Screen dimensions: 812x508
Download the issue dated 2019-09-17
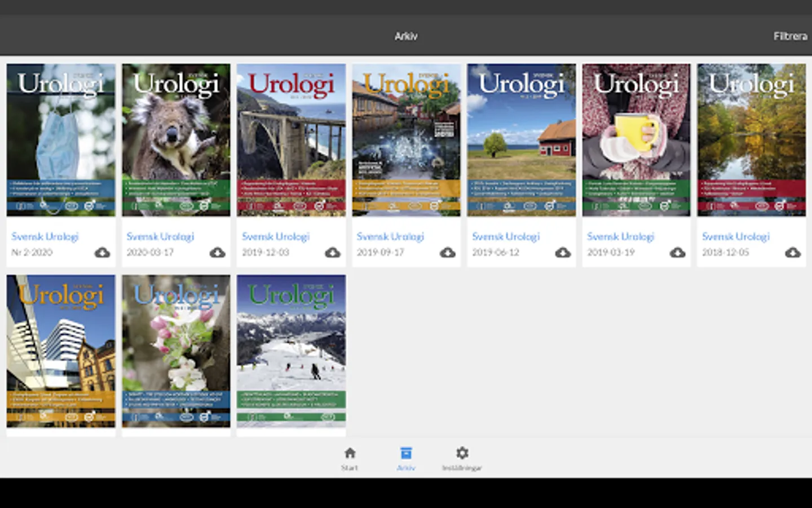coord(448,252)
